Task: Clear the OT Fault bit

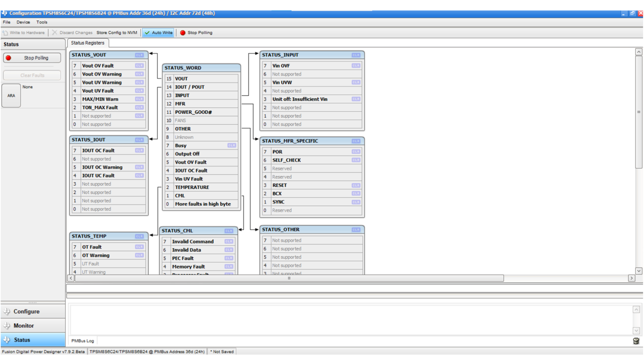Action: click(139, 247)
